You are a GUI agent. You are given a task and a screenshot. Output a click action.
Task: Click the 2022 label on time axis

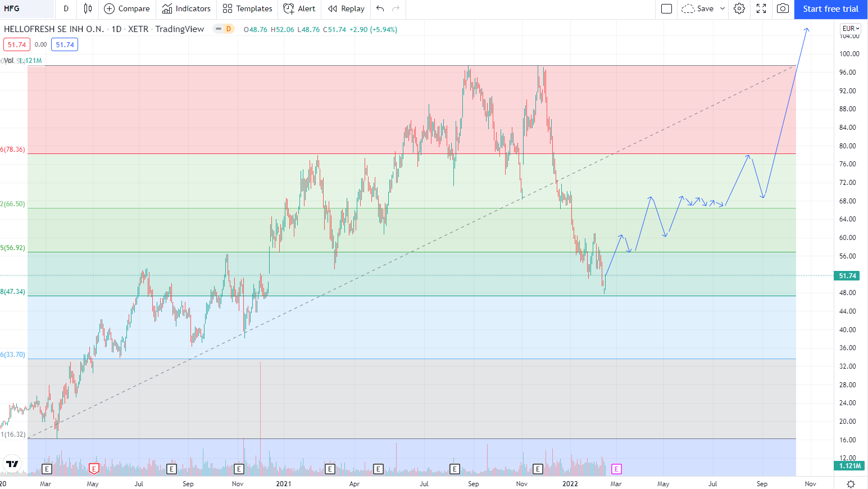click(570, 484)
